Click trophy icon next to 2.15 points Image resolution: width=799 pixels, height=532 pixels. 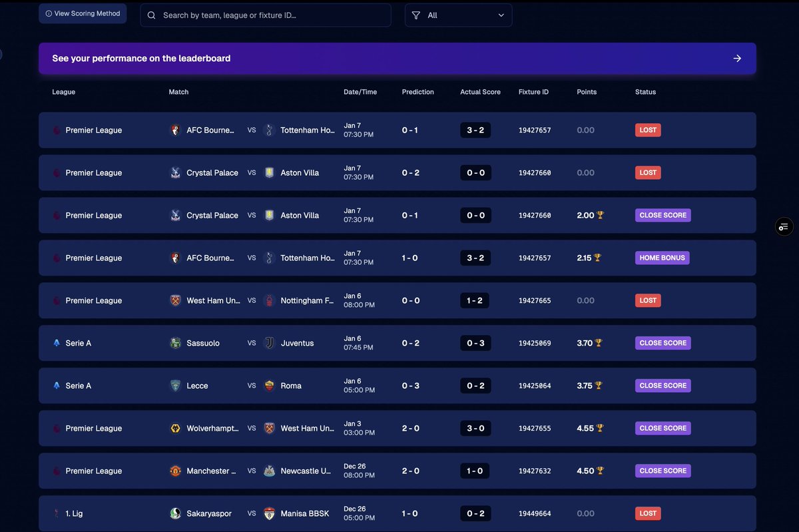(x=598, y=258)
